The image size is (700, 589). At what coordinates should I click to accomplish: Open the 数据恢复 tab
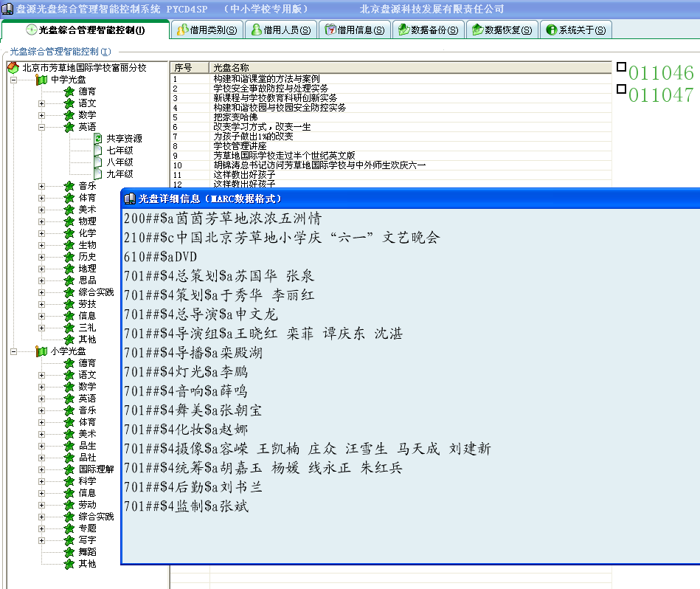pyautogui.click(x=502, y=30)
